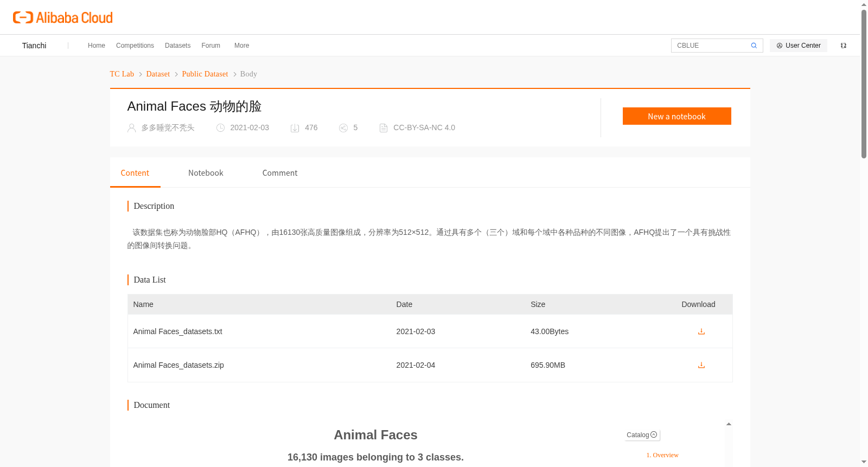Click the page scroll down arrow
The height and width of the screenshot is (467, 868).
tap(864, 462)
